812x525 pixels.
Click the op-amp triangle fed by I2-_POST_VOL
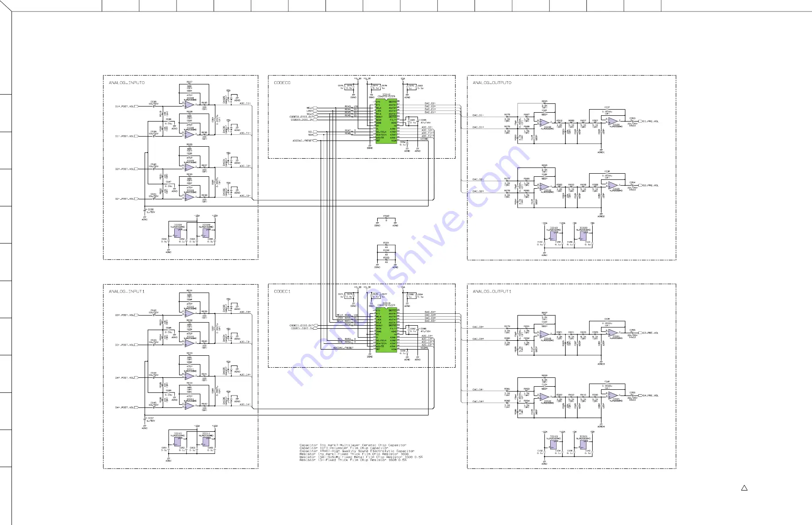pyautogui.click(x=189, y=198)
